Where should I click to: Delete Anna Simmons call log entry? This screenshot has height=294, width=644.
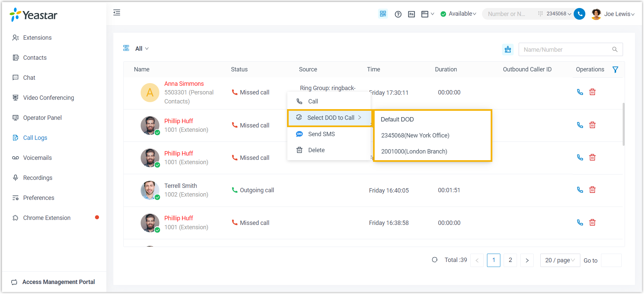(592, 92)
